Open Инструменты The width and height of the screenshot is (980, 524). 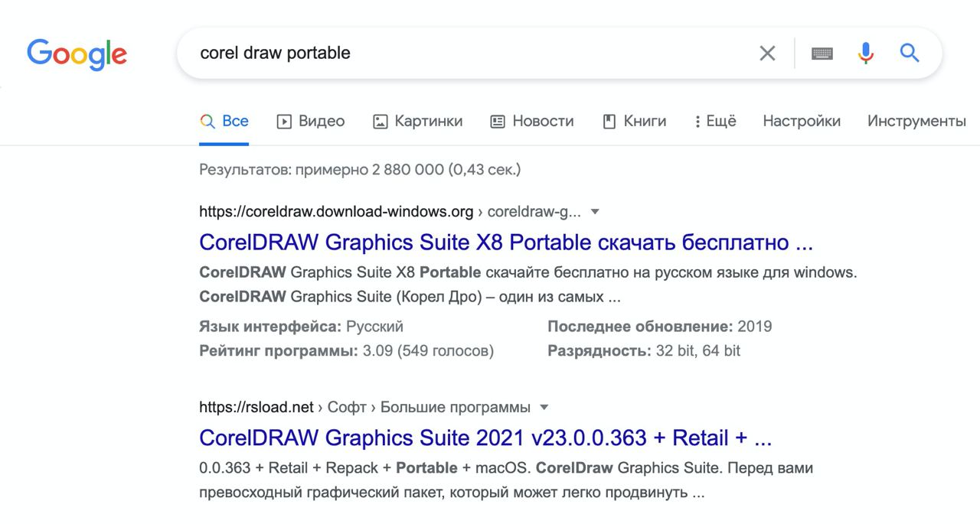pyautogui.click(x=916, y=121)
